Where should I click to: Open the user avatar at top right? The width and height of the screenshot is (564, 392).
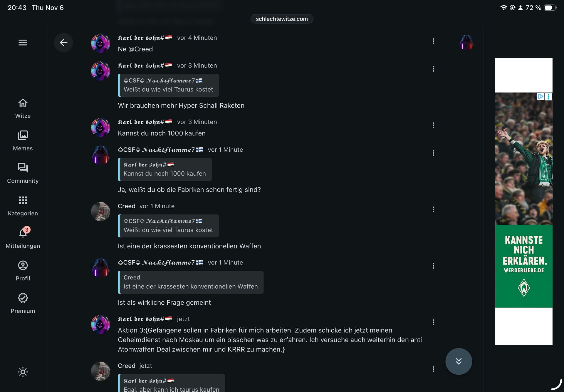point(466,42)
